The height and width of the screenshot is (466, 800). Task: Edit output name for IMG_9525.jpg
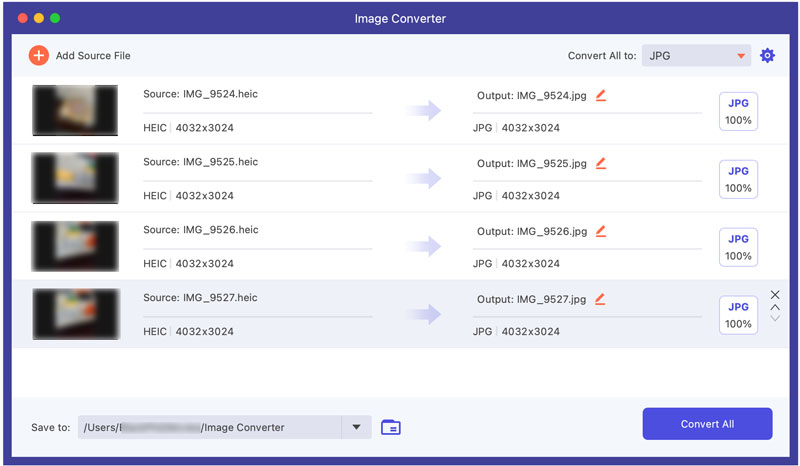point(601,163)
